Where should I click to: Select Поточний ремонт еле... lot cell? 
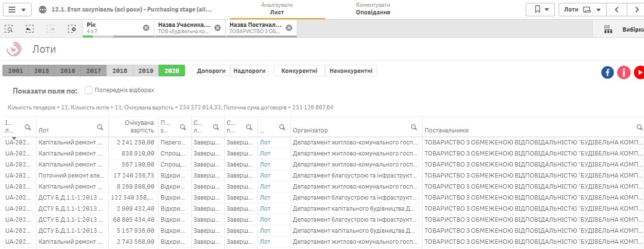(x=72, y=176)
